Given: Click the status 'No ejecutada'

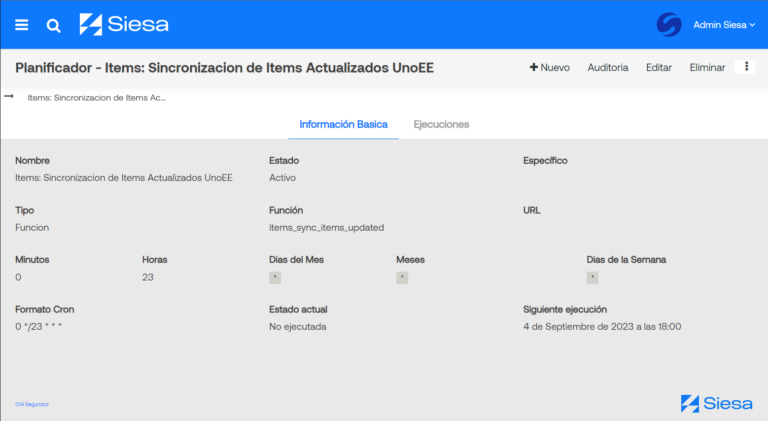Looking at the screenshot, I should pyautogui.click(x=298, y=327).
